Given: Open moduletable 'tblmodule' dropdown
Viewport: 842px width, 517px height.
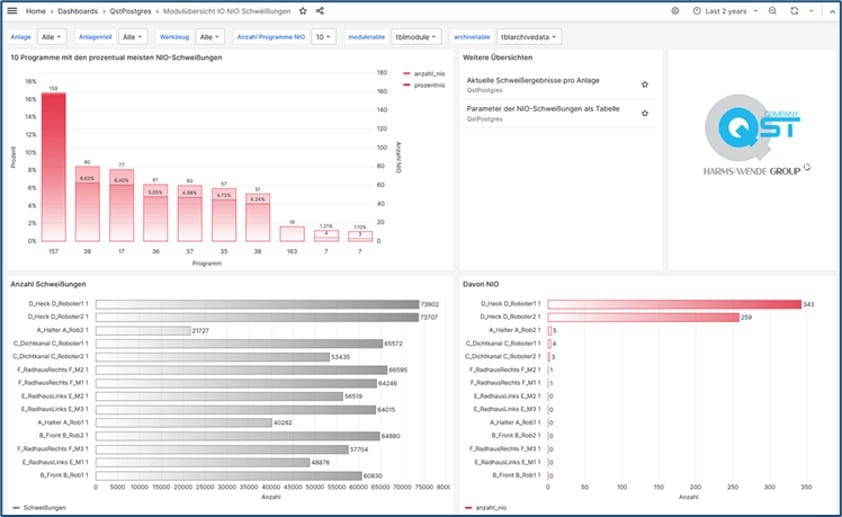Looking at the screenshot, I should (x=416, y=37).
